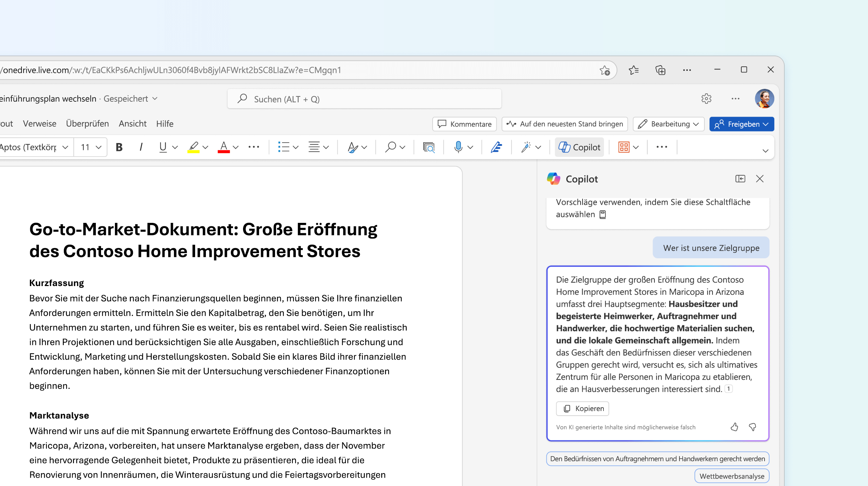Click the text styles icon
Viewport: 868px width, 486px height.
click(x=353, y=147)
